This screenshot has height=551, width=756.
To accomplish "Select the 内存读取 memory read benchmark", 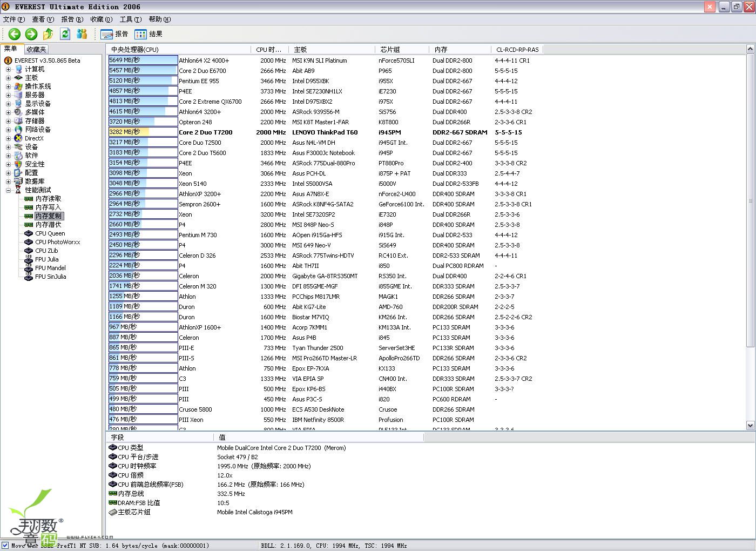I will coord(48,199).
